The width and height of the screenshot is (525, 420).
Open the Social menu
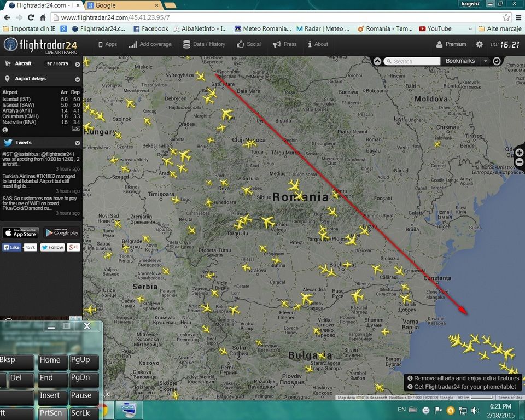coord(249,44)
